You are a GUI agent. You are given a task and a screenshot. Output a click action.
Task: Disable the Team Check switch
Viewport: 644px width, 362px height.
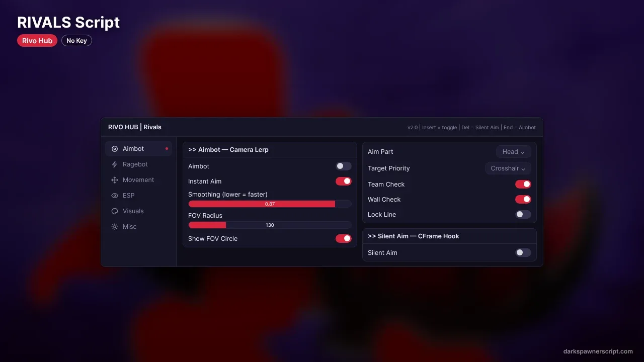point(523,184)
